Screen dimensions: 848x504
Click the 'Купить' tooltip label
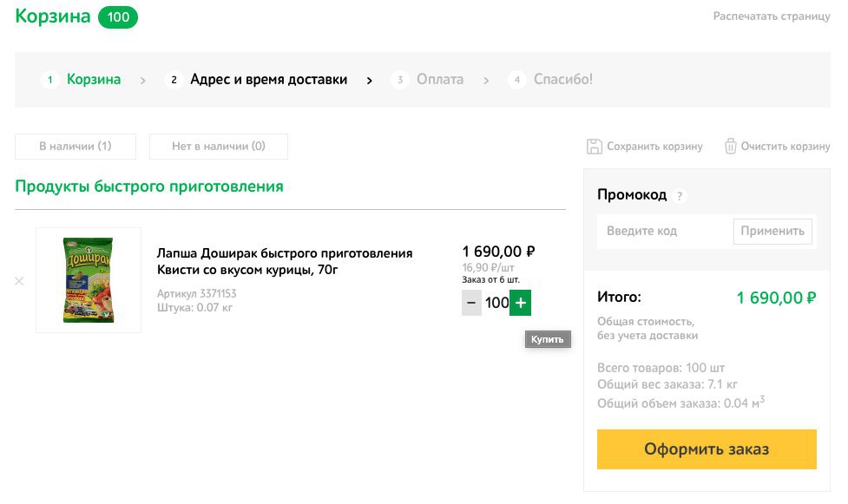548,339
